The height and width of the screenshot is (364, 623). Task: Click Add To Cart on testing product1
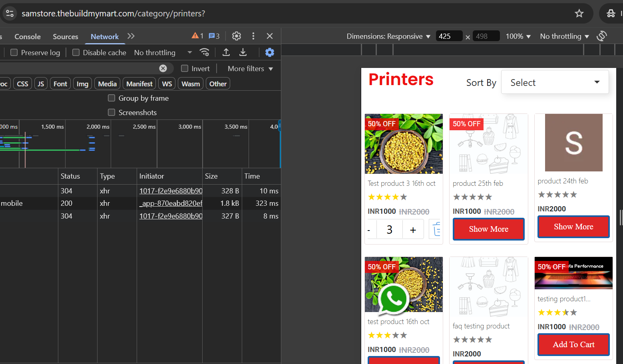coord(573,344)
